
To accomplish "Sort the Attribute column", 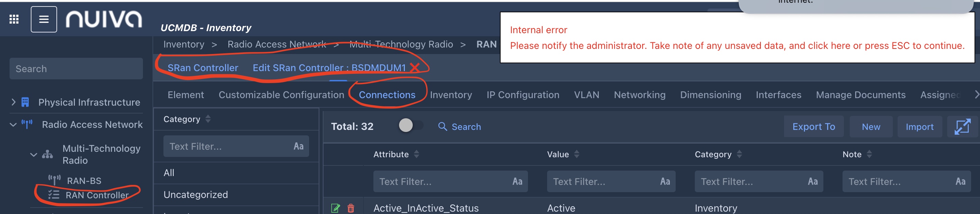I will click(x=416, y=154).
